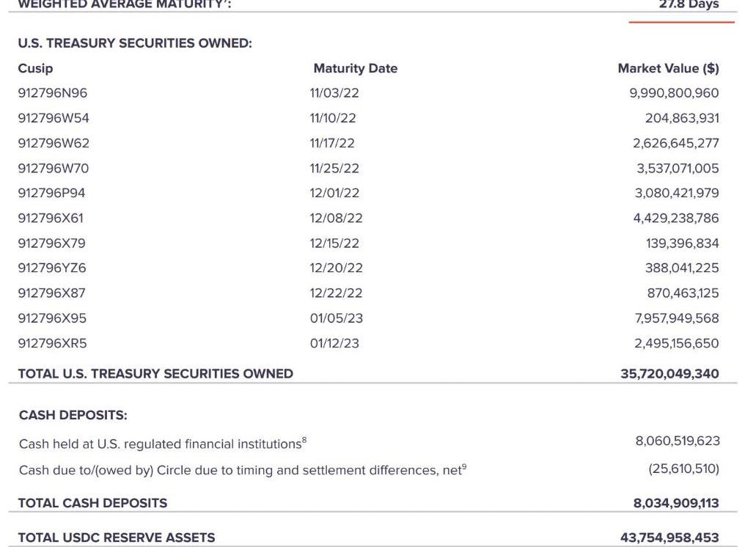Select Cusip 912796W54
Screen dimensions: 756x547
[54, 118]
